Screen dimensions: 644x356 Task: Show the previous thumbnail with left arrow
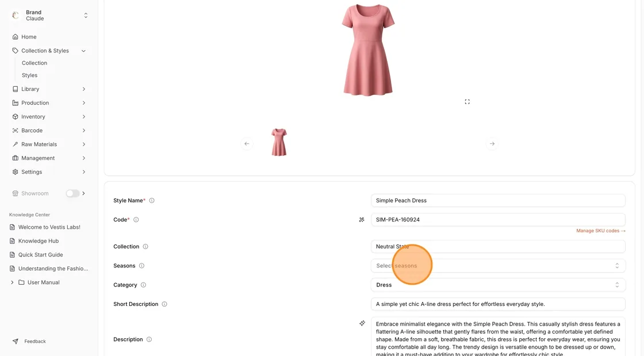click(247, 144)
